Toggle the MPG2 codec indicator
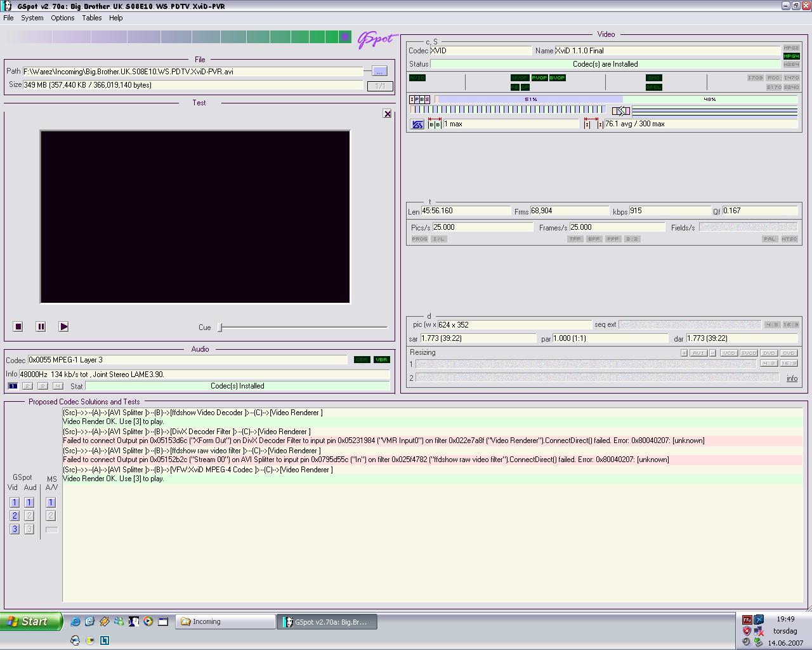This screenshot has width=812, height=650. (x=791, y=48)
